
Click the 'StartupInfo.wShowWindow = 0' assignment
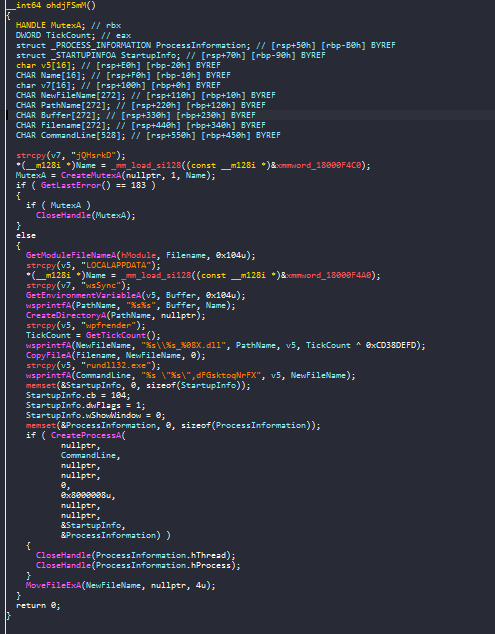[96, 415]
